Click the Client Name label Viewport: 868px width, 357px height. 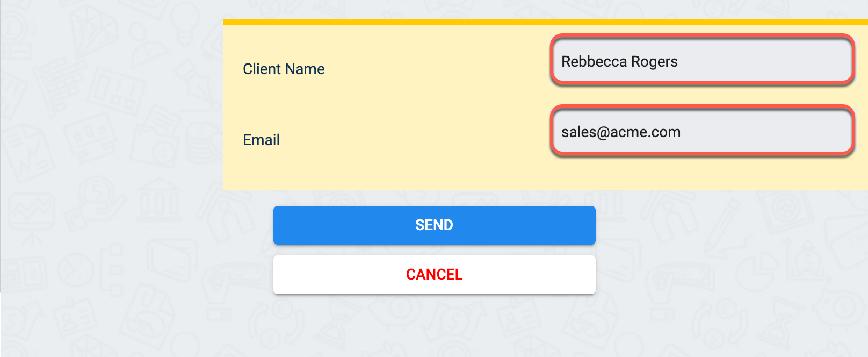(284, 69)
